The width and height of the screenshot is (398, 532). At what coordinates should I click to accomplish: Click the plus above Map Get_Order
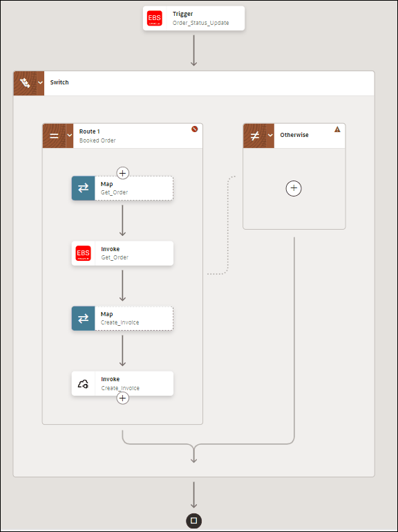point(123,173)
